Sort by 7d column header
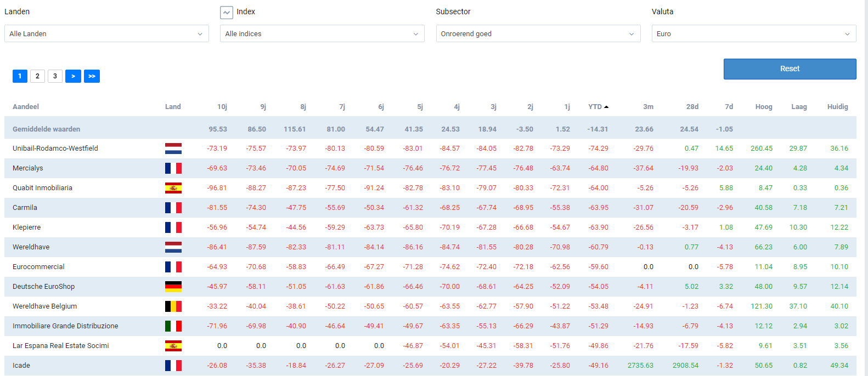This screenshot has width=868, height=376. [x=729, y=107]
